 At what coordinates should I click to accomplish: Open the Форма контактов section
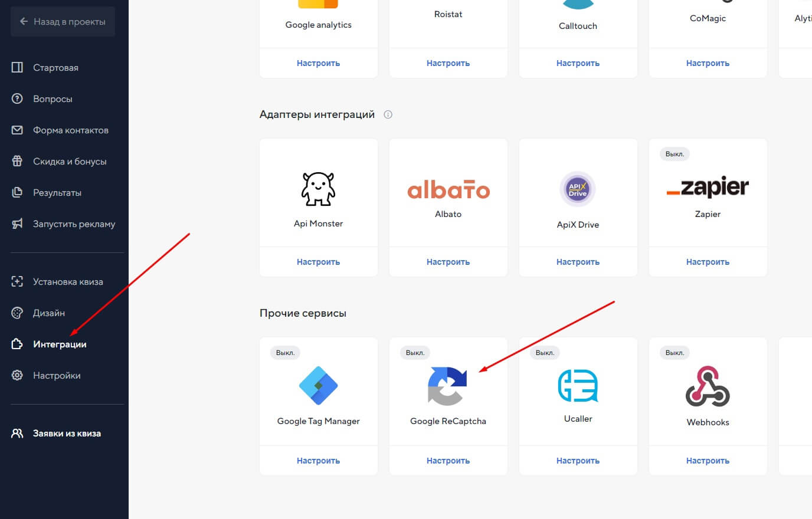click(71, 130)
